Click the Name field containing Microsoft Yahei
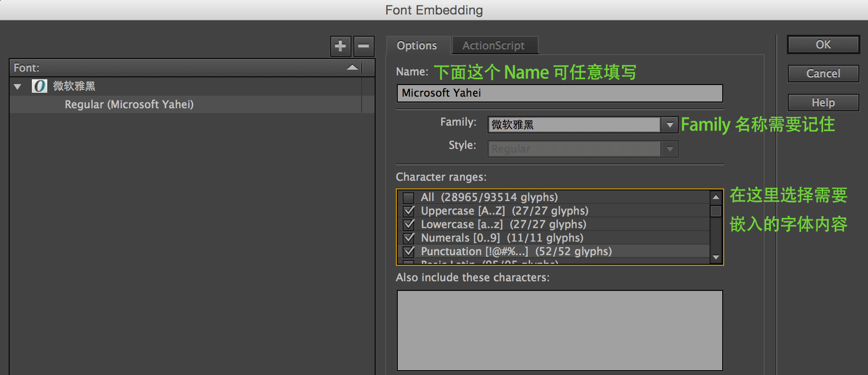Viewport: 868px width, 375px height. 560,93
